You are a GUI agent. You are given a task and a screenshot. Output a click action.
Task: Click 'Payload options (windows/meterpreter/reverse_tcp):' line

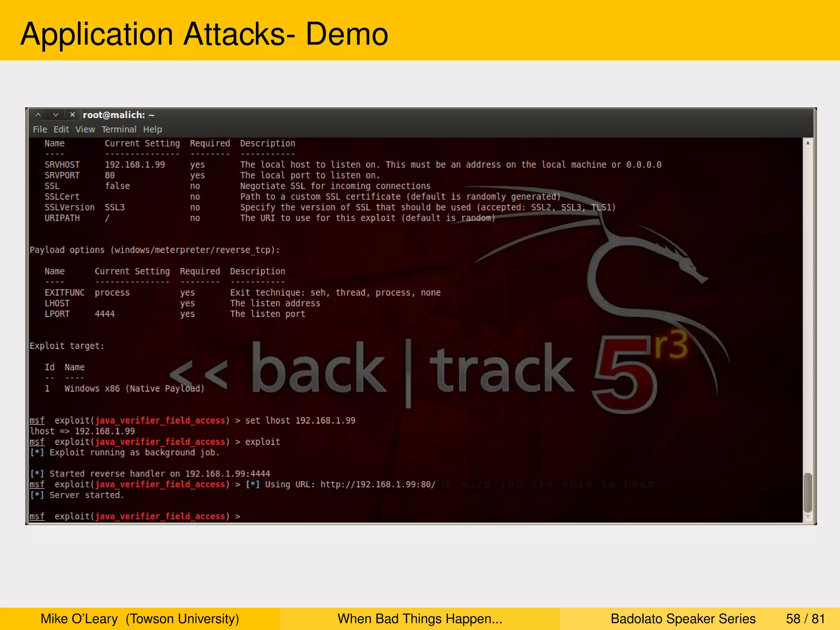pos(155,250)
